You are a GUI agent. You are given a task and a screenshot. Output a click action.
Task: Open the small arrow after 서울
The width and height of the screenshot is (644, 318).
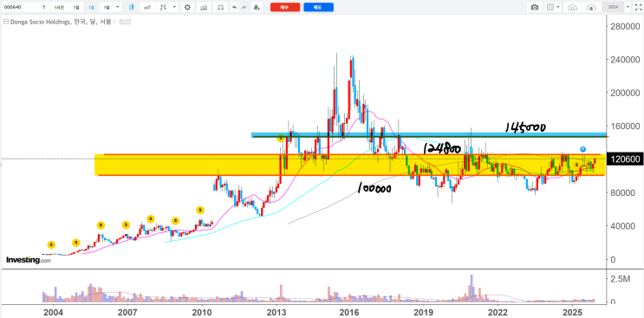[x=114, y=22]
